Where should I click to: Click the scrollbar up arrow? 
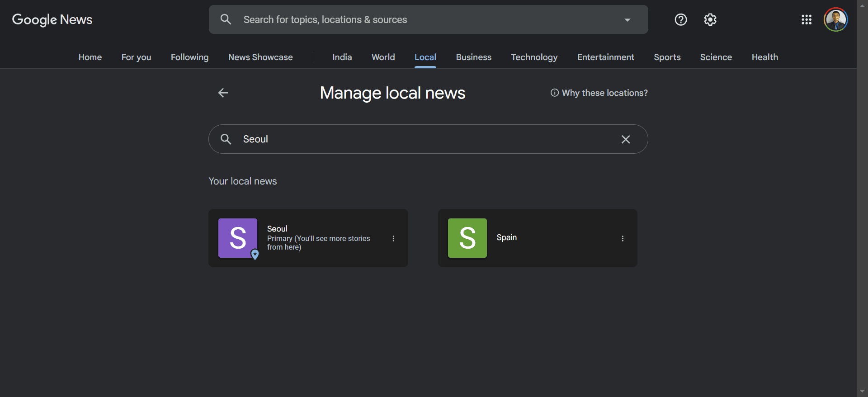click(x=862, y=5)
